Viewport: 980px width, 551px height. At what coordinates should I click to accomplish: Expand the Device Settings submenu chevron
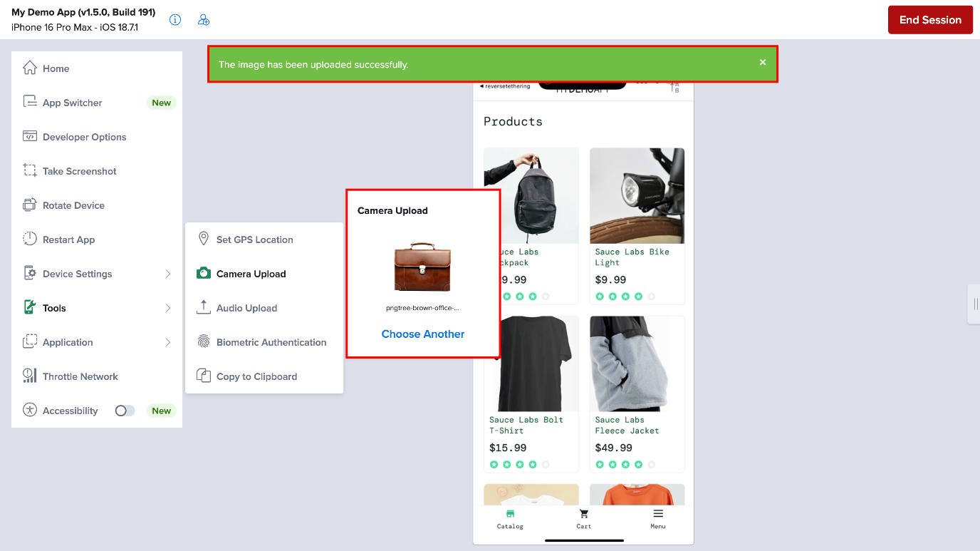pyautogui.click(x=168, y=274)
